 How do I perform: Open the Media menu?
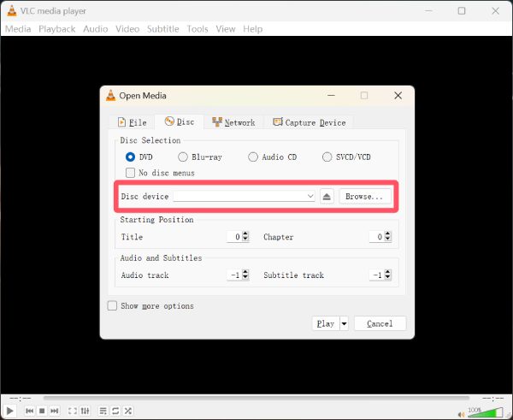click(x=18, y=29)
